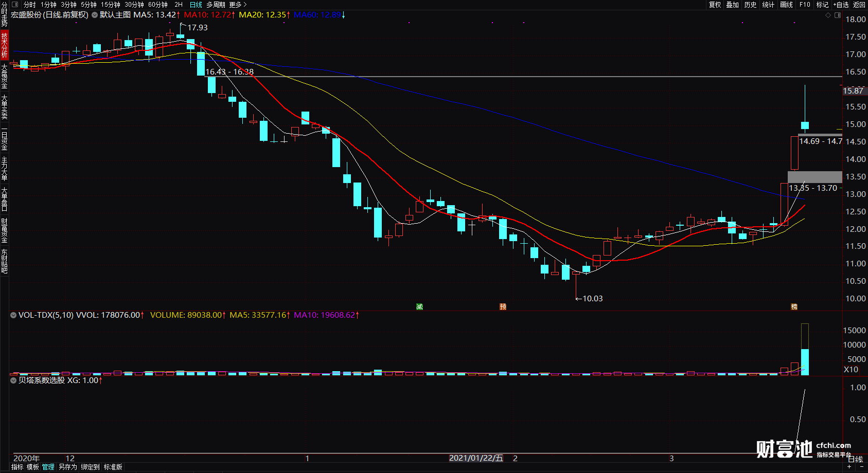Click the 绑定到 option at bottom
This screenshot has width=868, height=473.
tap(90, 467)
